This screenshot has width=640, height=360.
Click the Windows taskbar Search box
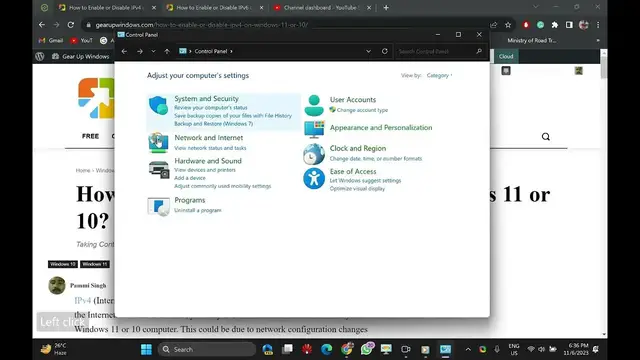point(207,349)
